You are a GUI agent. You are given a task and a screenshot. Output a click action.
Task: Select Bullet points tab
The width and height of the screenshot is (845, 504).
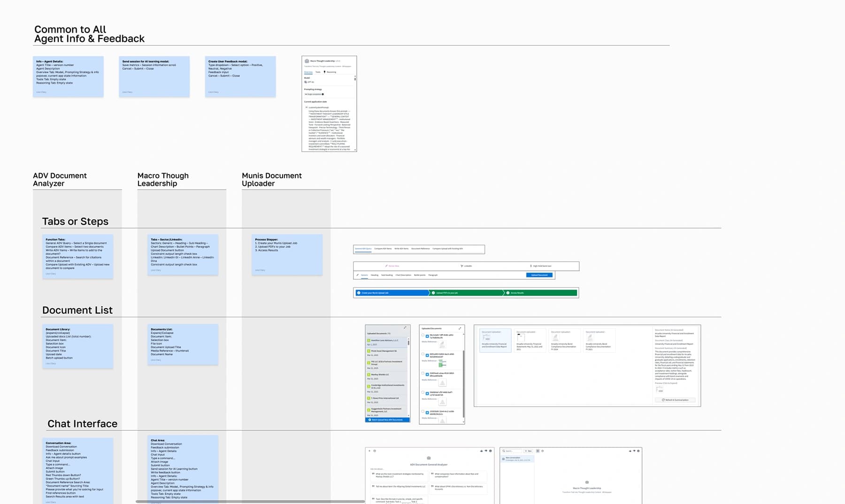click(420, 275)
